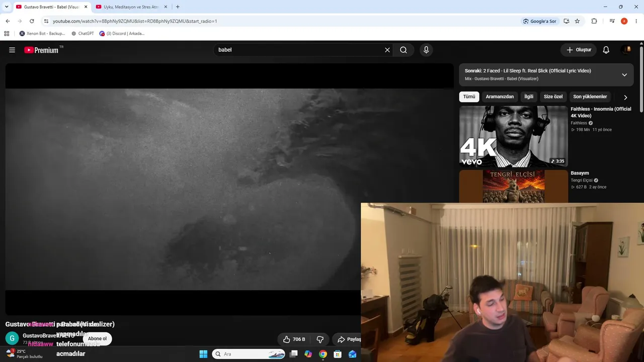This screenshot has height=362, width=644.
Task: Open the Chrome apps grid shortcut
Action: 7,34
